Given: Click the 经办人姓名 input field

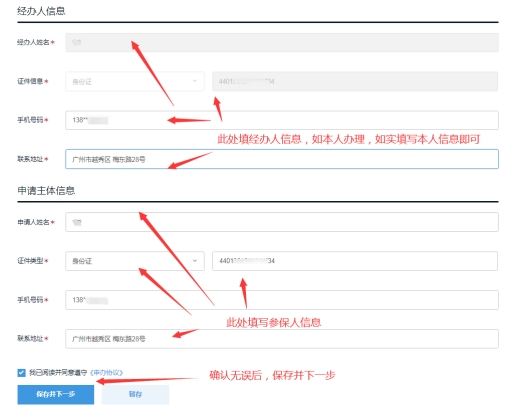Looking at the screenshot, I should tap(282, 42).
